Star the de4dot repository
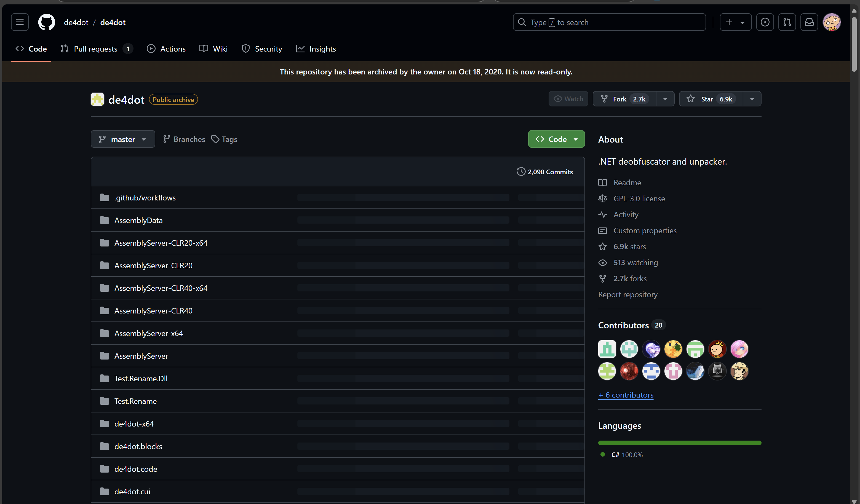The height and width of the screenshot is (504, 860). point(711,99)
